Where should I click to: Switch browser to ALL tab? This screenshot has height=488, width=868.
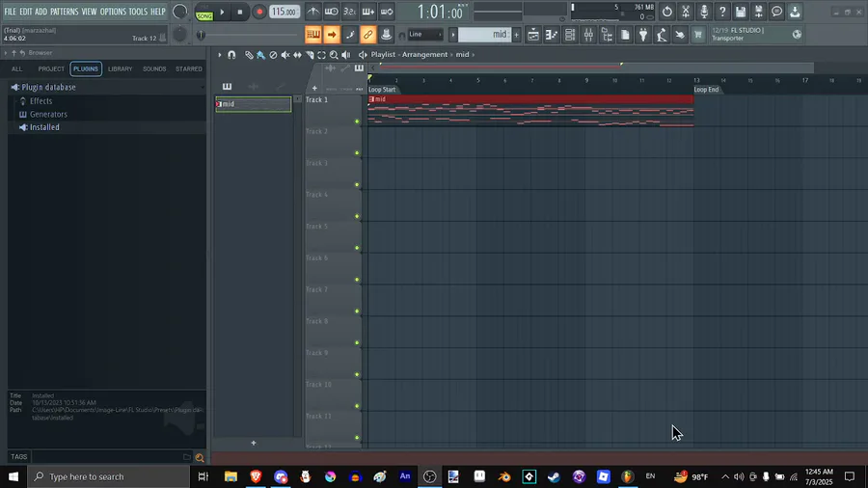(x=16, y=68)
